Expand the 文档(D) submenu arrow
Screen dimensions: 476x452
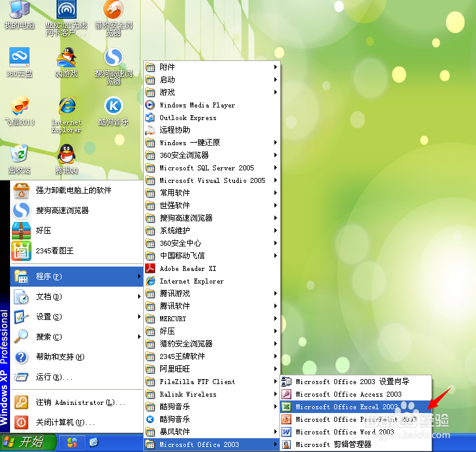tap(139, 296)
